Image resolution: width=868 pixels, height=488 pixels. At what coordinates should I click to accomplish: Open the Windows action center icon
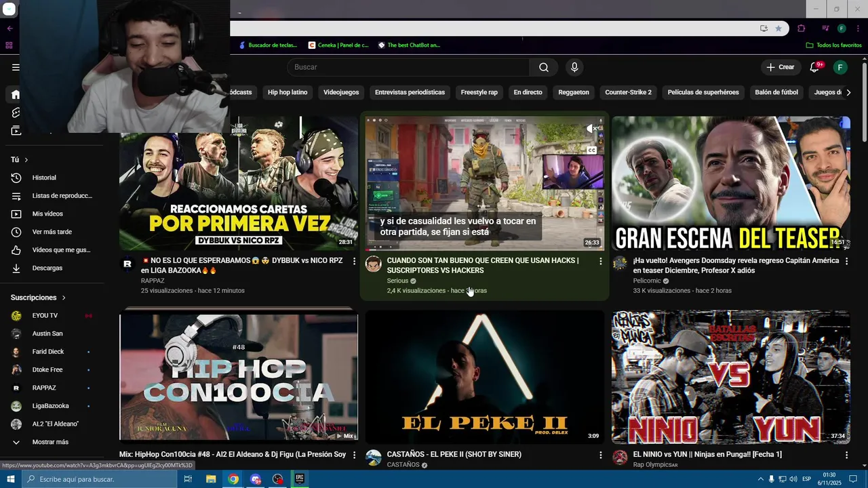pyautogui.click(x=853, y=479)
